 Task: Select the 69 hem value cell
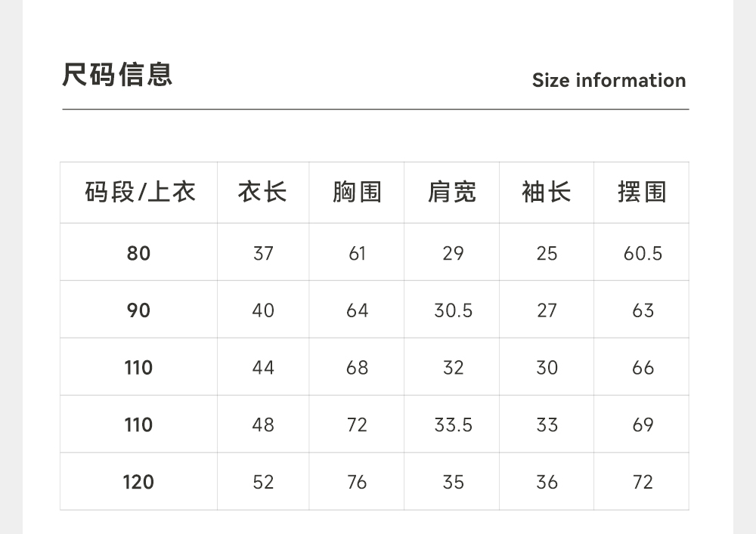643,425
